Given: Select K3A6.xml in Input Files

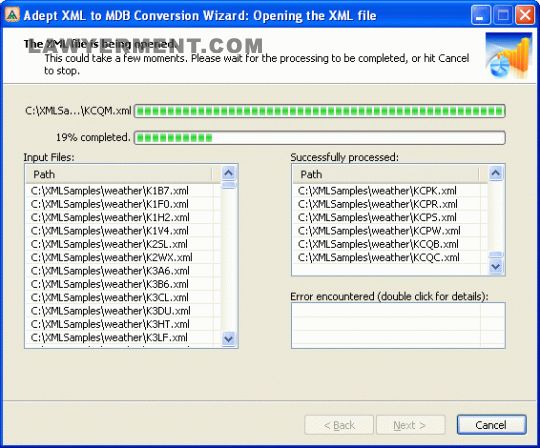Looking at the screenshot, I should pyautogui.click(x=110, y=271).
